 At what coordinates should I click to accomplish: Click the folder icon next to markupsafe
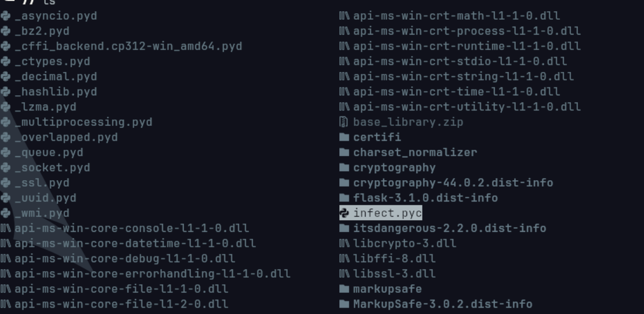click(344, 289)
